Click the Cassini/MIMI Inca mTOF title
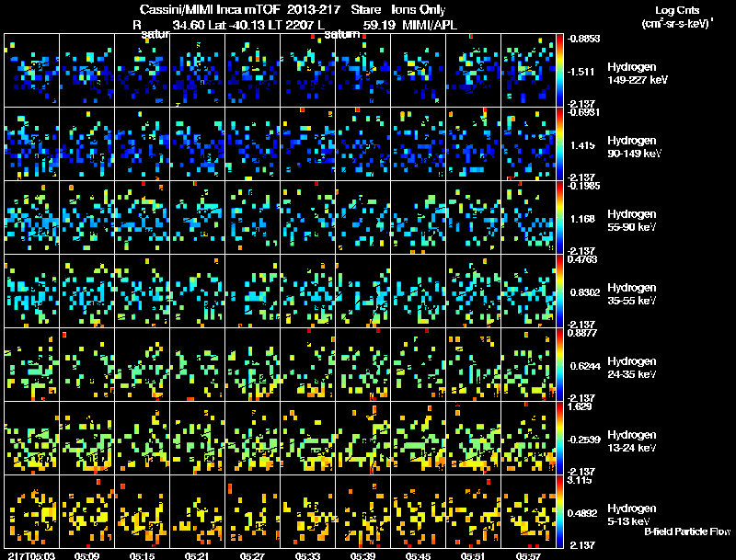 point(210,10)
